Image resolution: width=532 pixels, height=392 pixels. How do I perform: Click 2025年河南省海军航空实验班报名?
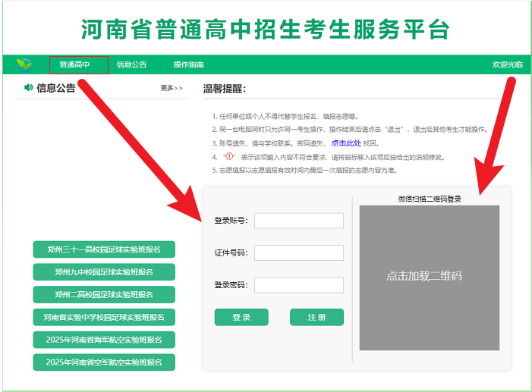click(104, 340)
